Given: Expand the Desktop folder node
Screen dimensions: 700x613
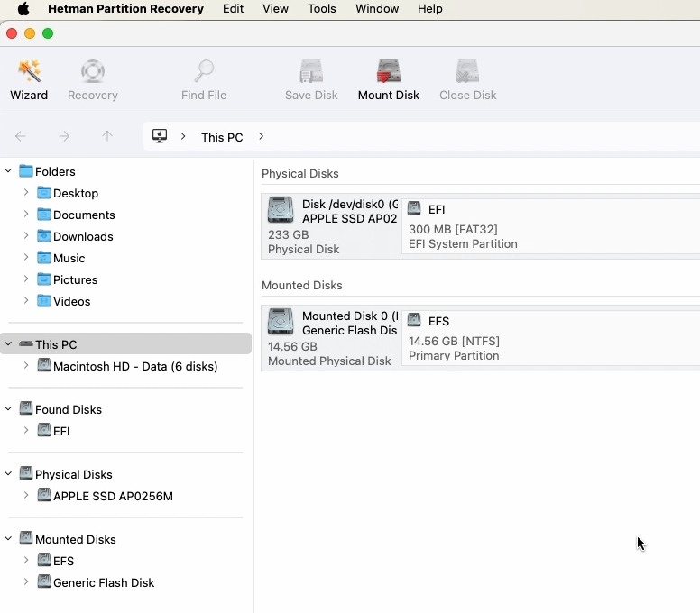Looking at the screenshot, I should 26,192.
